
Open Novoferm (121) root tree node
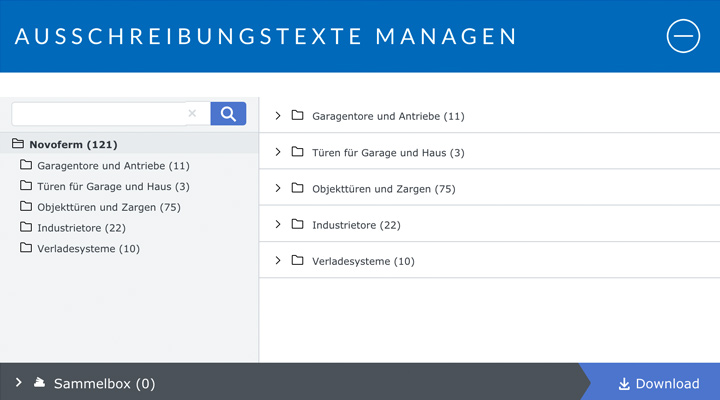point(74,144)
